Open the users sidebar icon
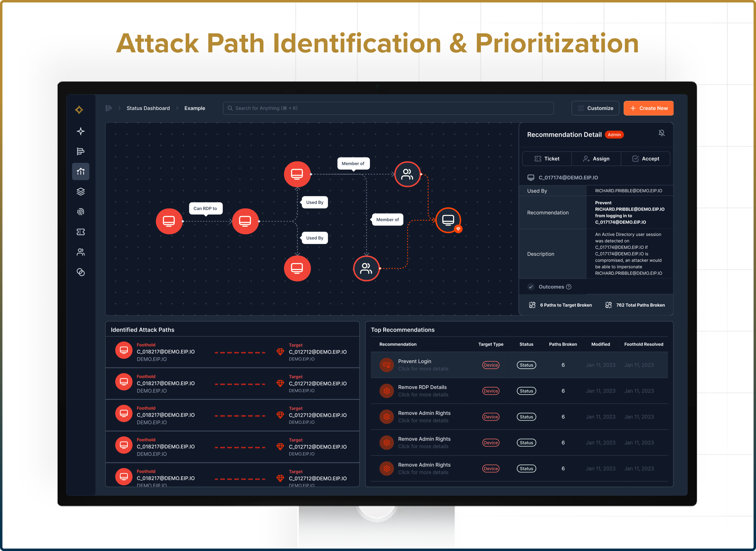 (80, 252)
